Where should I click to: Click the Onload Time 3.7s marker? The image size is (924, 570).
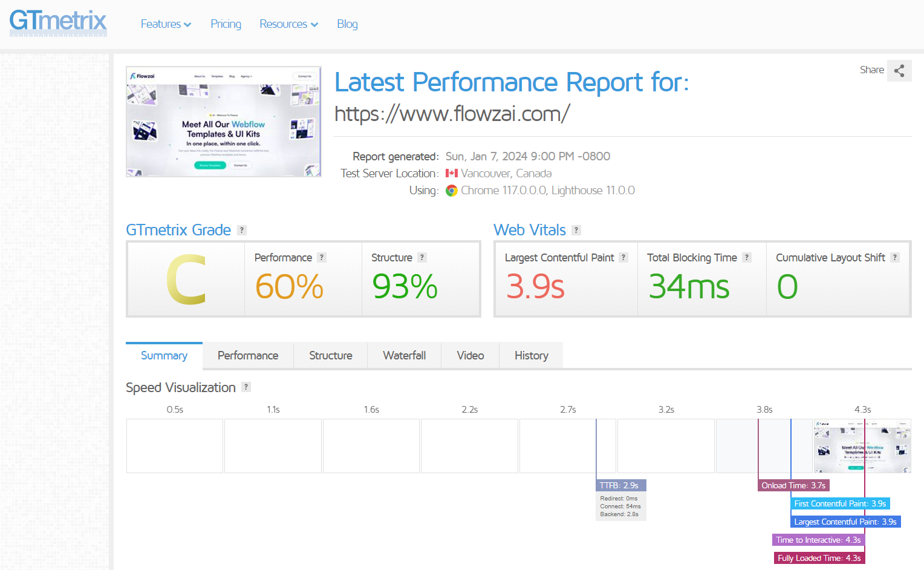pos(793,485)
